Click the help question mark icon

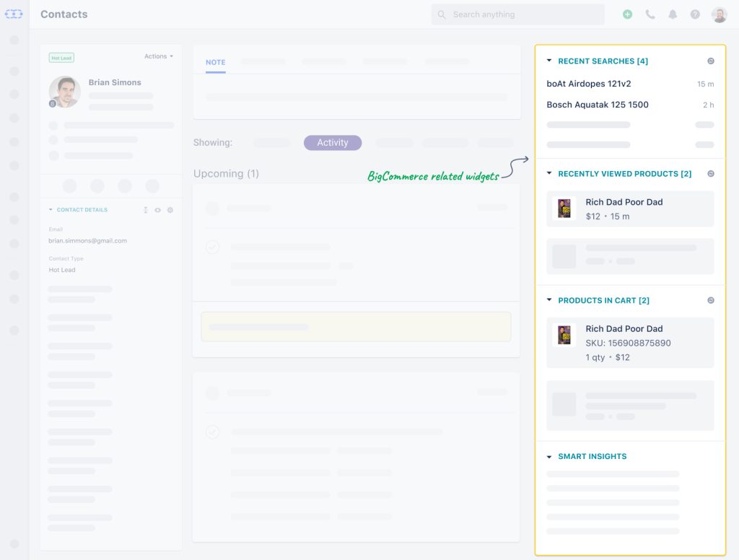[694, 14]
